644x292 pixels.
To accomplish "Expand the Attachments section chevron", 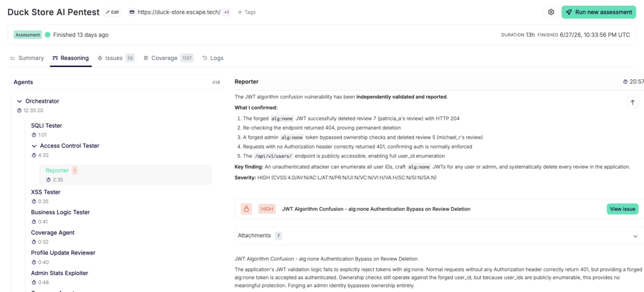I will [x=635, y=236].
